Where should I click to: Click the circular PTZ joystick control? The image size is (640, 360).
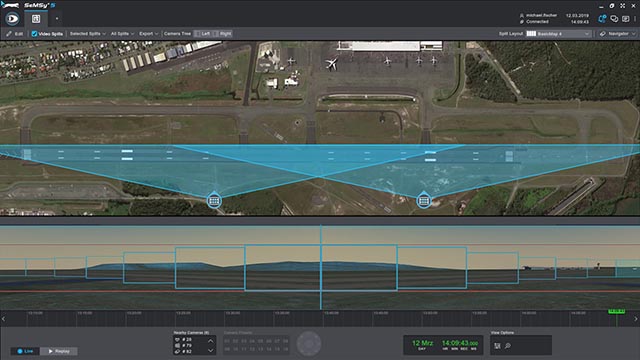pyautogui.click(x=309, y=344)
